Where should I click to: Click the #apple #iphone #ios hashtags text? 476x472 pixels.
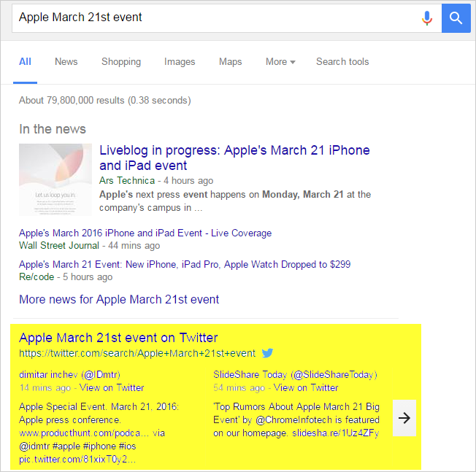coord(94,446)
